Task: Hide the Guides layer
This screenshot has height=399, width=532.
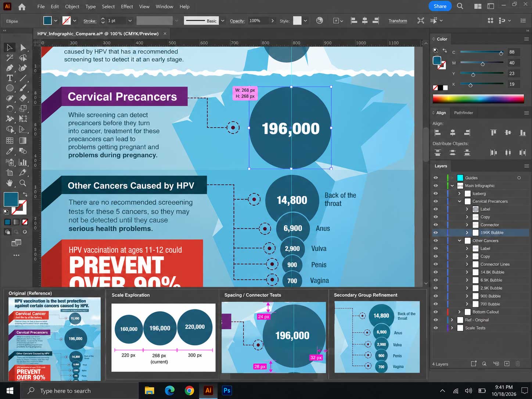Action: coord(436,178)
